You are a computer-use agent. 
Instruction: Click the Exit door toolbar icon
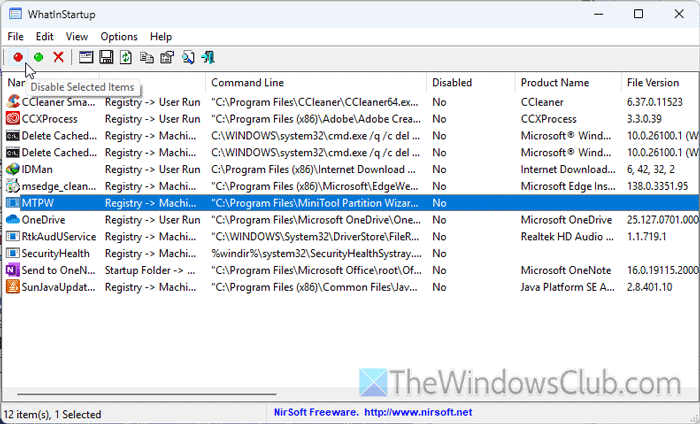point(208,57)
